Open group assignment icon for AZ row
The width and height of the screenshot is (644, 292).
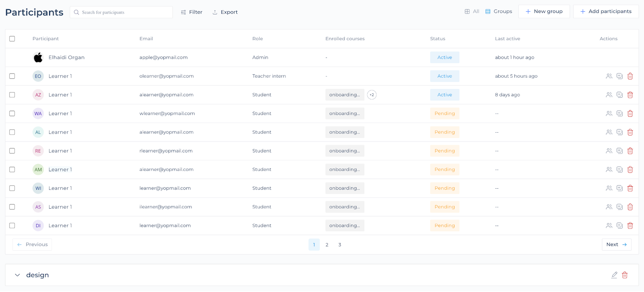609,95
